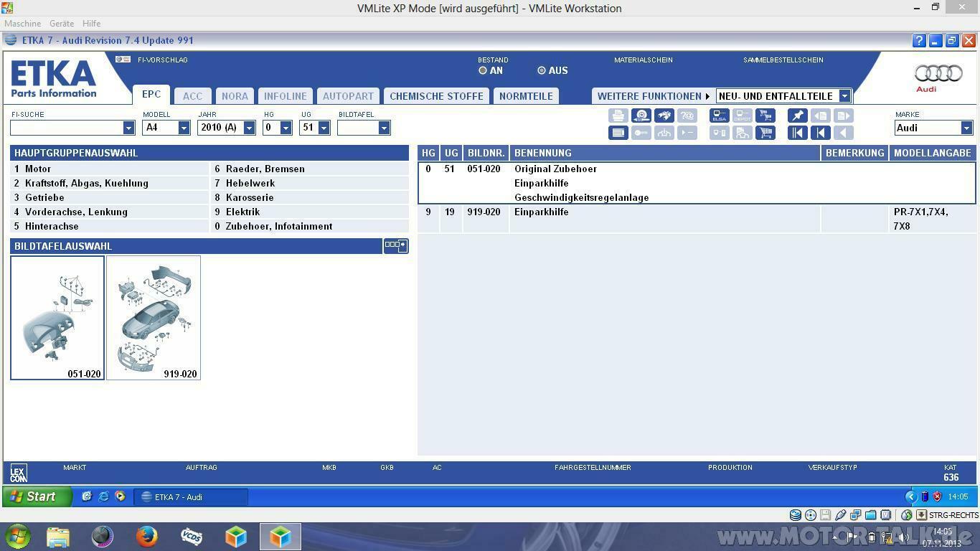Open illustration thumbnail 919-020

tap(154, 317)
